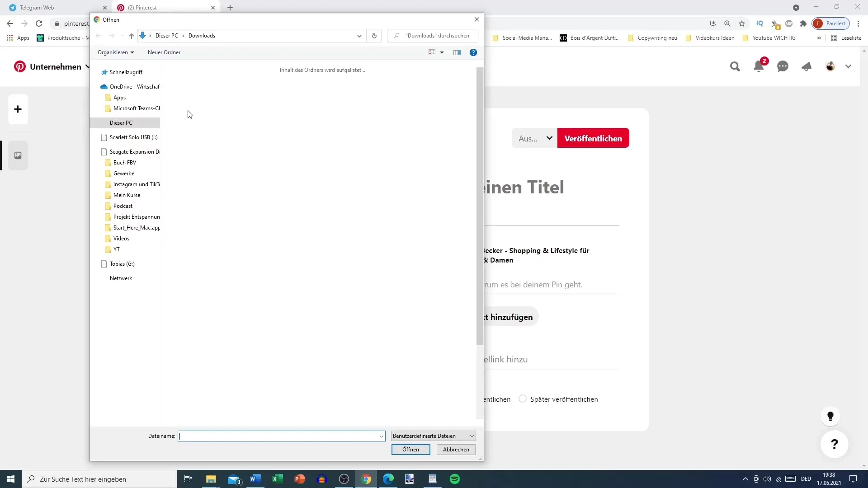The height and width of the screenshot is (488, 868).
Task: Click the lightbulb tips icon
Action: [x=830, y=417]
